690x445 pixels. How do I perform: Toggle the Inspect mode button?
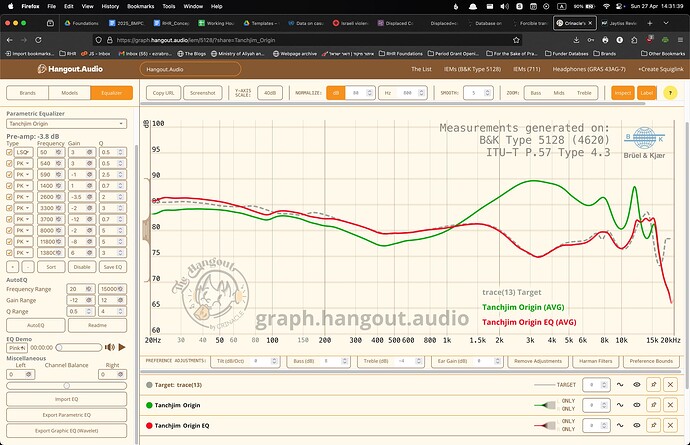click(x=623, y=93)
